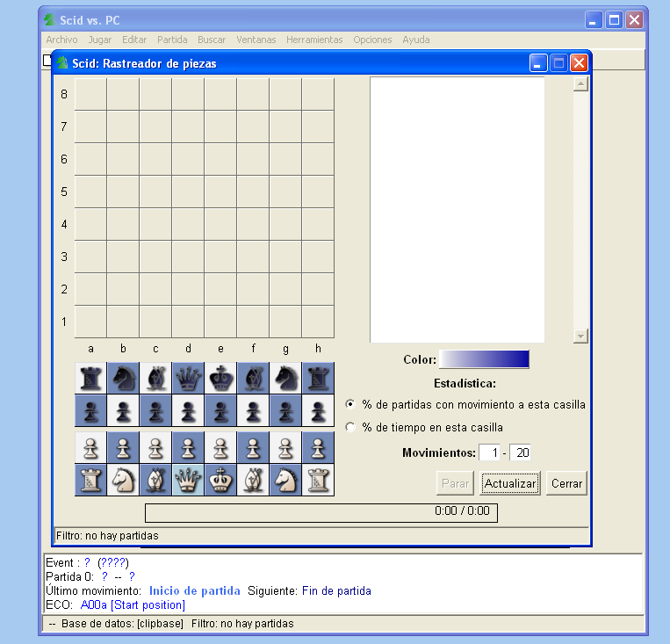Open the Herramientas menu
This screenshot has width=670, height=644.
coord(314,40)
